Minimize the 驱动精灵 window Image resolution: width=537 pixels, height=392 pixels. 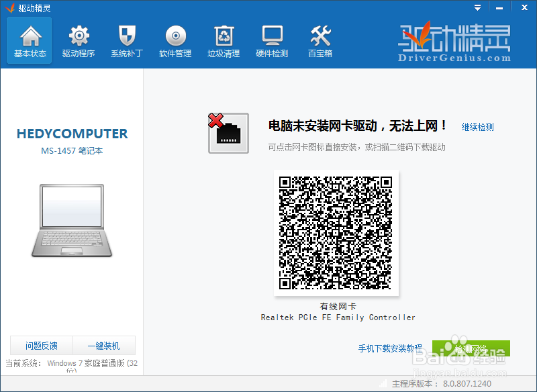tap(499, 7)
